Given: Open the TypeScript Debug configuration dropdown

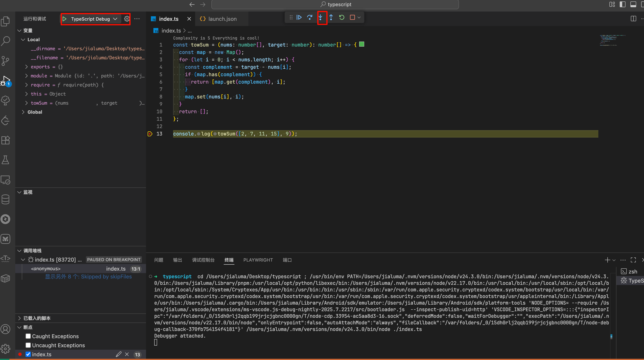Looking at the screenshot, I should (115, 19).
